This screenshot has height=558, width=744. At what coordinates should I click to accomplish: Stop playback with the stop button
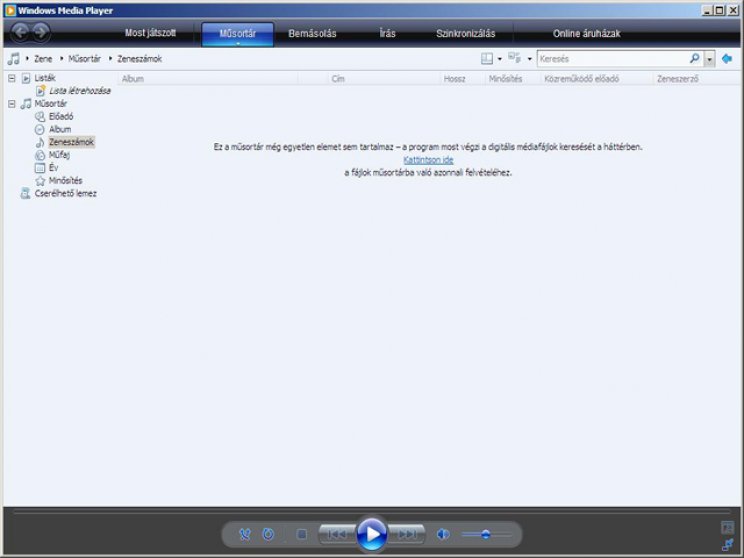(302, 535)
